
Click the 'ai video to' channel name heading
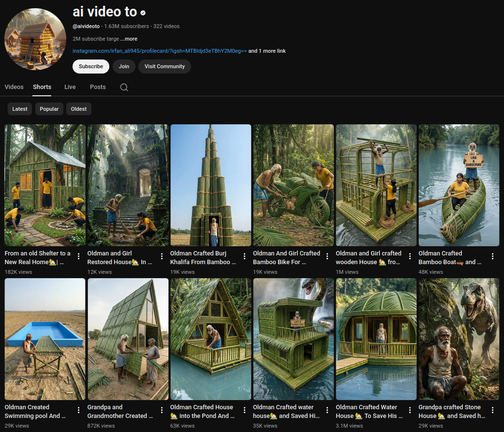coord(105,12)
